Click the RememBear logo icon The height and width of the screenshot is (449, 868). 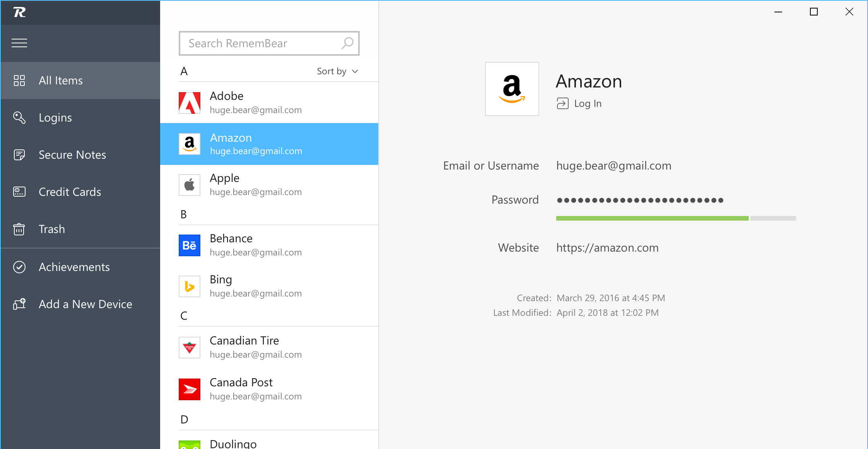[x=19, y=12]
